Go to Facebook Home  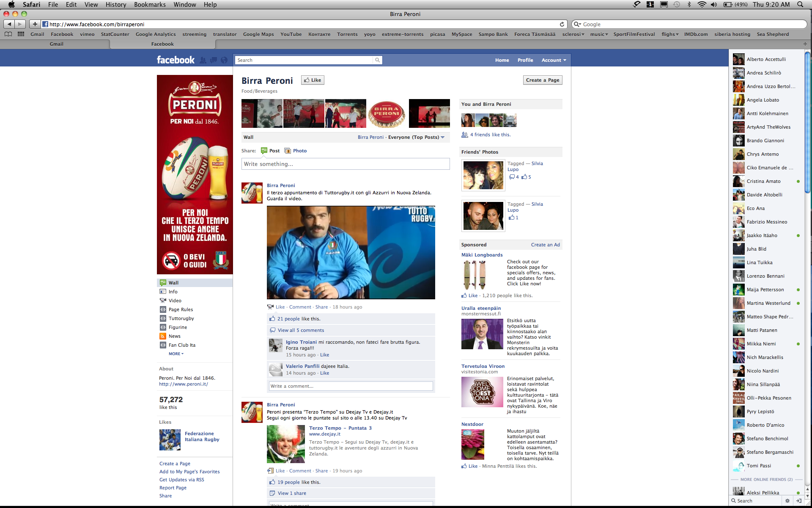tap(502, 60)
